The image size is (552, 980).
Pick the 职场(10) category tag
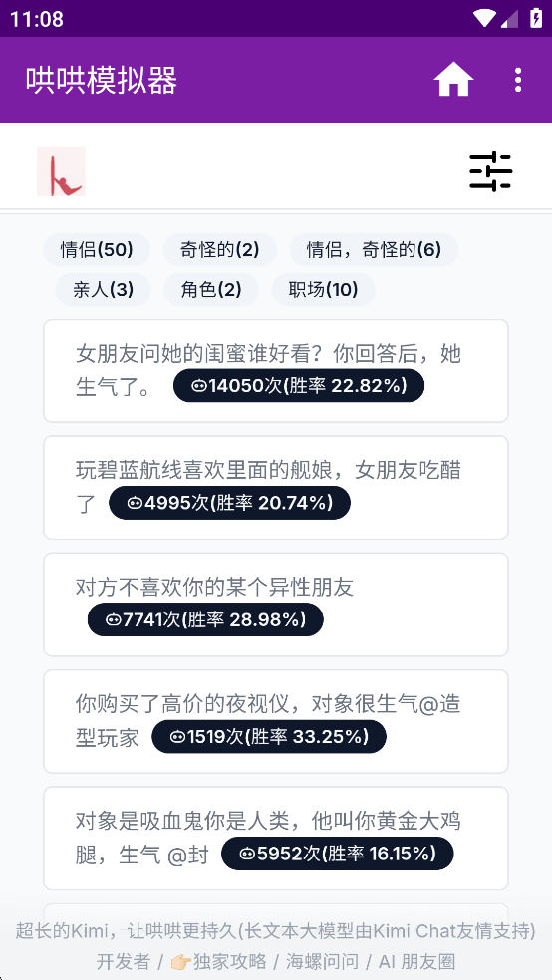(x=323, y=290)
